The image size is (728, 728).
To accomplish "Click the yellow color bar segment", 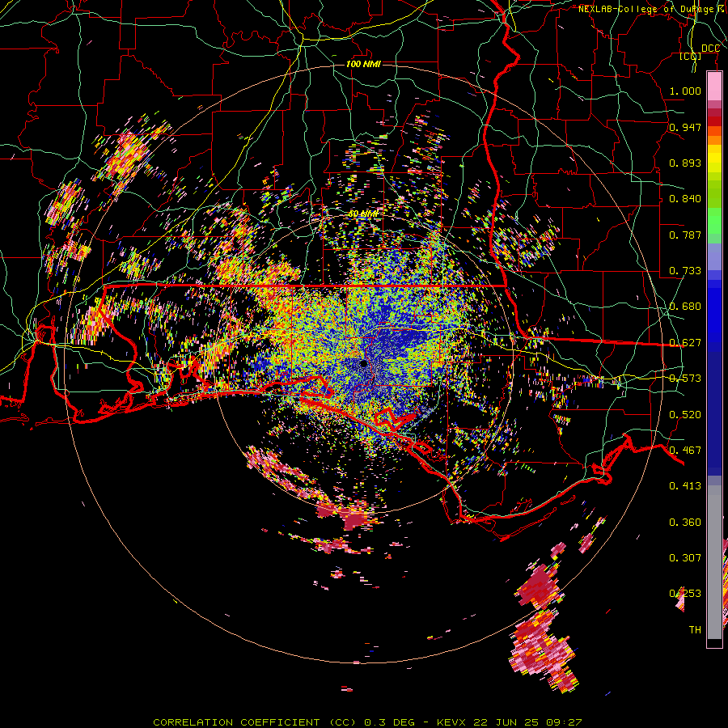I will tap(714, 160).
